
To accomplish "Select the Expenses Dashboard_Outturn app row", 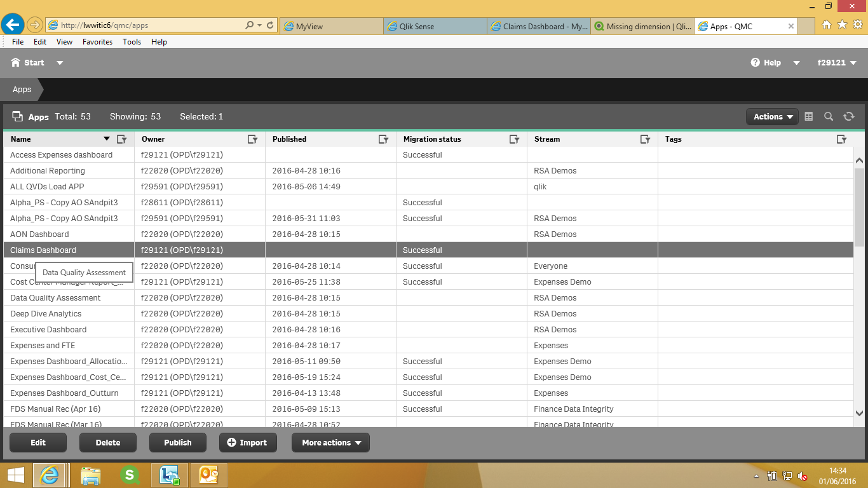I will (x=429, y=393).
